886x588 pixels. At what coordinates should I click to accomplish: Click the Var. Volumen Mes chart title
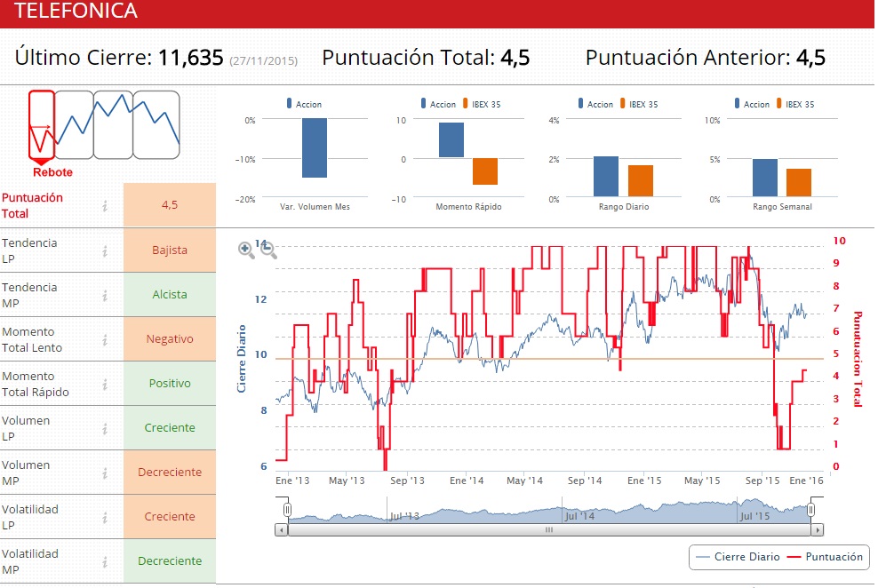[x=315, y=207]
